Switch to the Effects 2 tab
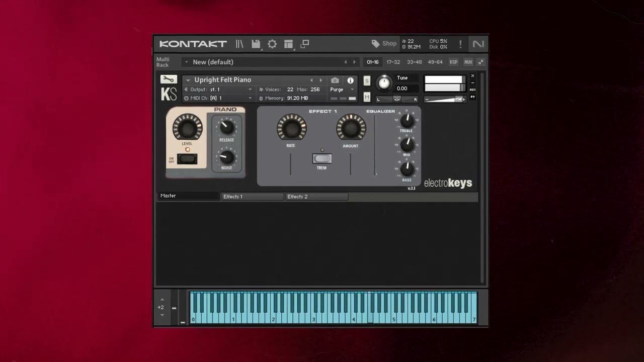Screen dimensions: 644x362 coord(316,197)
